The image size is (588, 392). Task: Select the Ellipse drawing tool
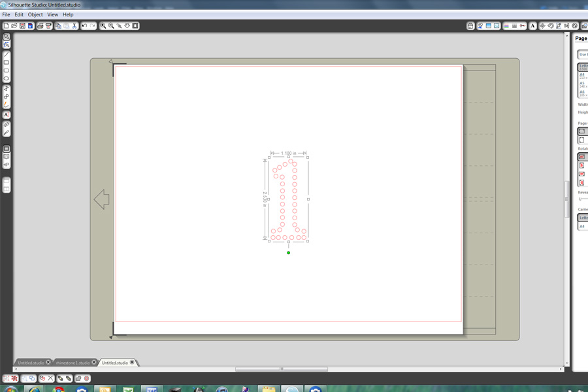click(x=7, y=78)
